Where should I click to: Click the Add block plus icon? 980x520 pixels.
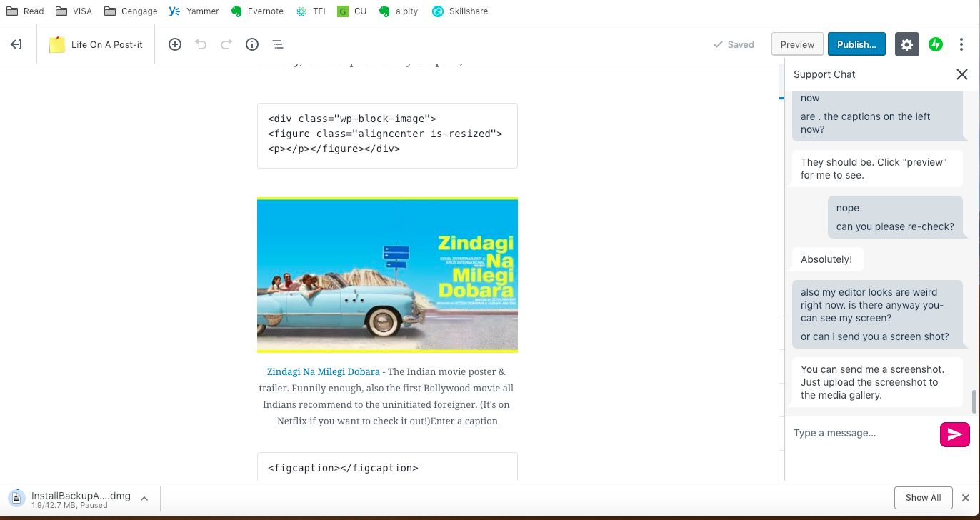175,44
